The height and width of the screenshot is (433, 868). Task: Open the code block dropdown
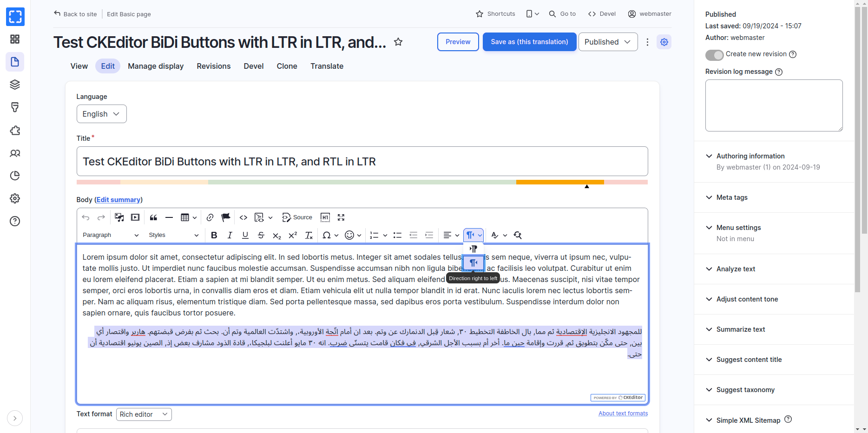263,217
